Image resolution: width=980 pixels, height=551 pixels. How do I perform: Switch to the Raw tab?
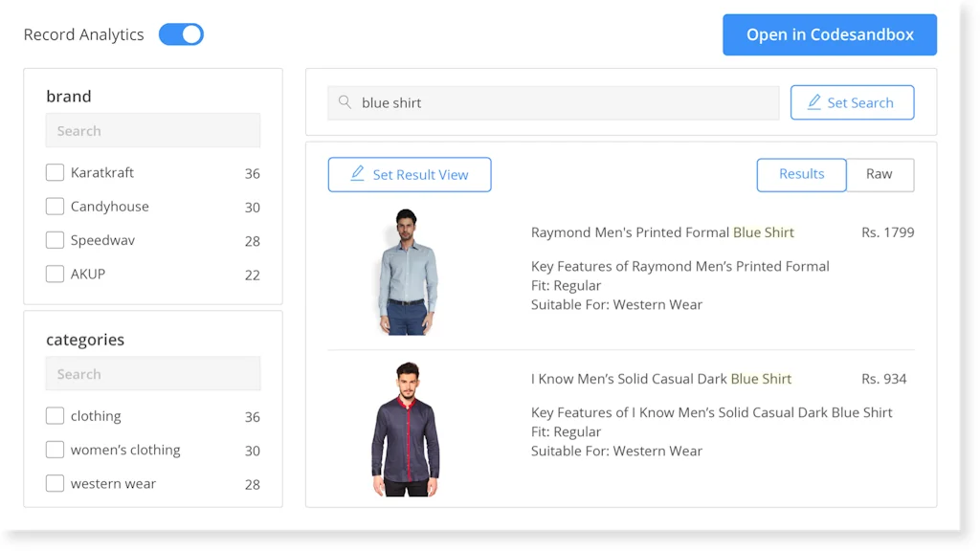880,174
